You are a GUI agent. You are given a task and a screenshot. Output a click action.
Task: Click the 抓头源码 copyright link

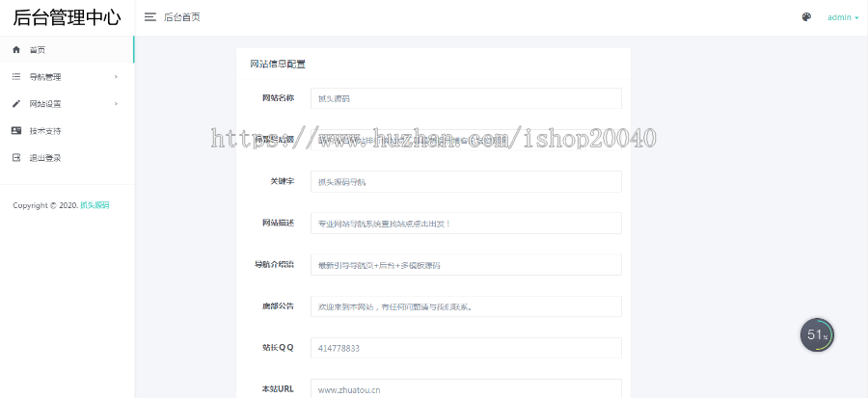(95, 205)
